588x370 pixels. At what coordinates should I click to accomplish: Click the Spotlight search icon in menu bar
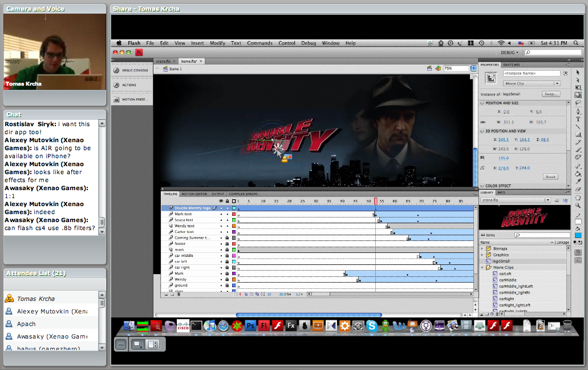click(x=576, y=43)
